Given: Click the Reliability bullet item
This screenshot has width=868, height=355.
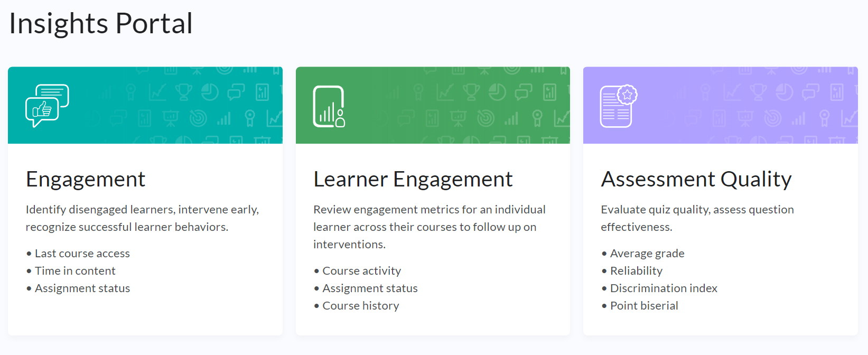Looking at the screenshot, I should click(x=636, y=271).
